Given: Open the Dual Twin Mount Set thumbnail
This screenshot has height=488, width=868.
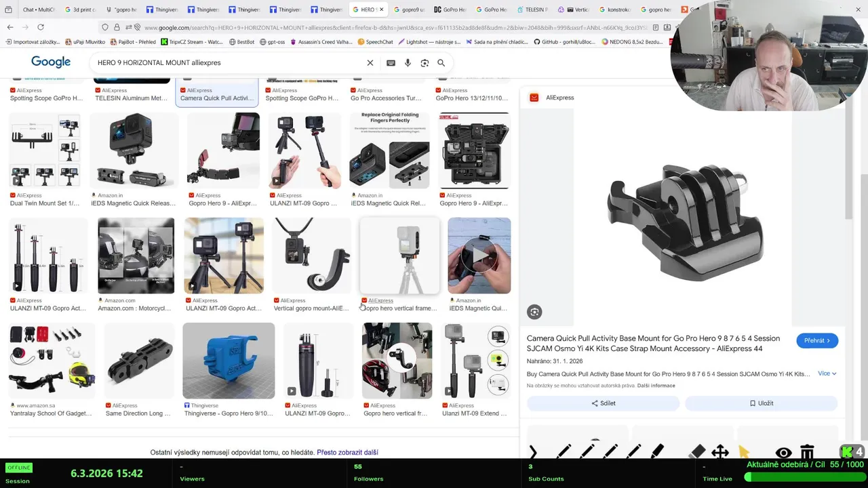Looking at the screenshot, I should tap(45, 150).
